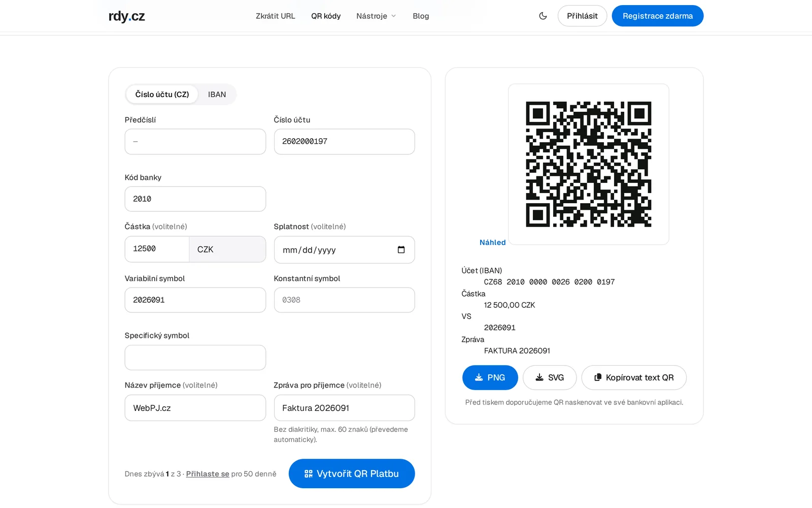Follow the Přihlaste se link

tap(208, 474)
